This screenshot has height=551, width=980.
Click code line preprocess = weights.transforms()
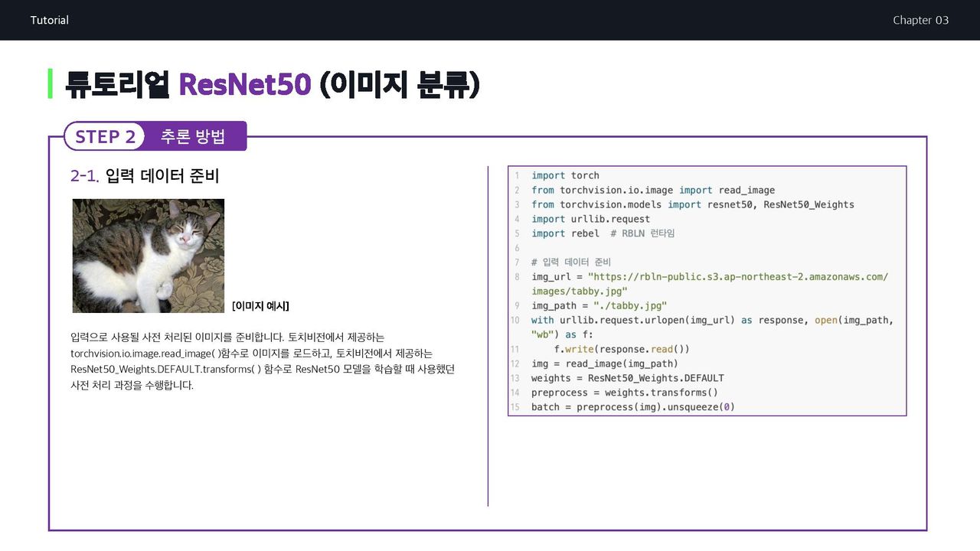(625, 393)
